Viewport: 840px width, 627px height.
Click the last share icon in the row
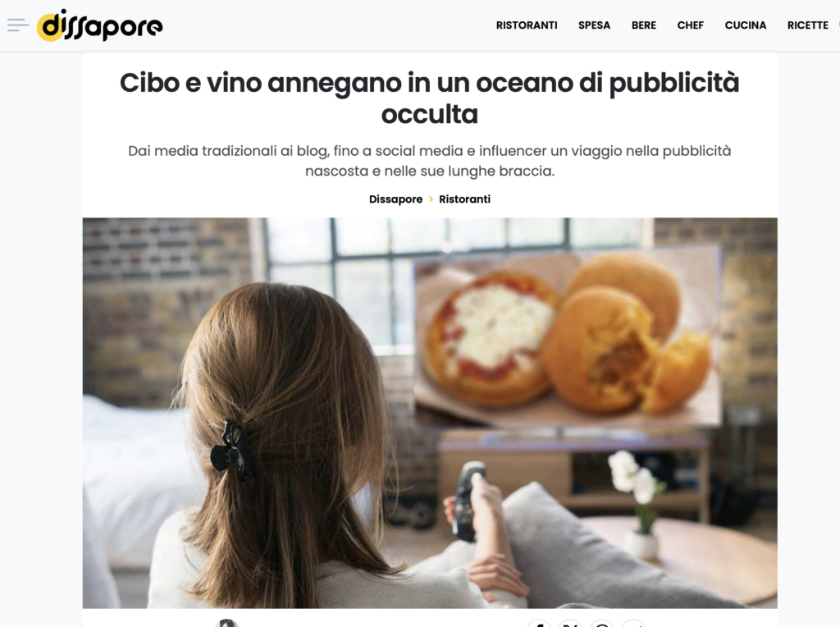pyautogui.click(x=634, y=625)
